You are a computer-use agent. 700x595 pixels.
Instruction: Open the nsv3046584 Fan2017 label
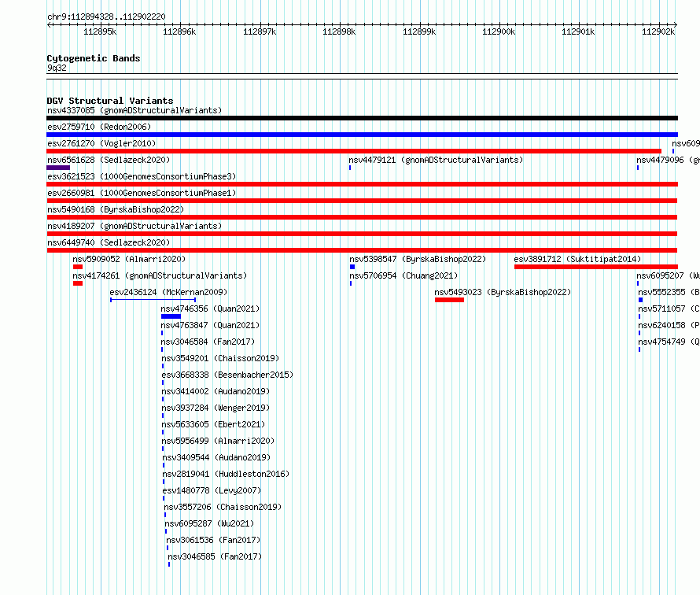coord(208,342)
